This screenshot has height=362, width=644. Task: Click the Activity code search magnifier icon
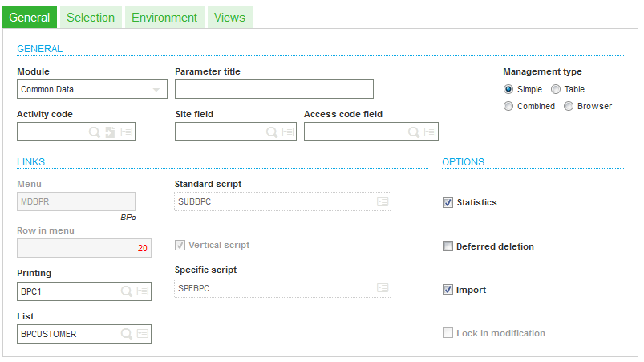coord(95,132)
